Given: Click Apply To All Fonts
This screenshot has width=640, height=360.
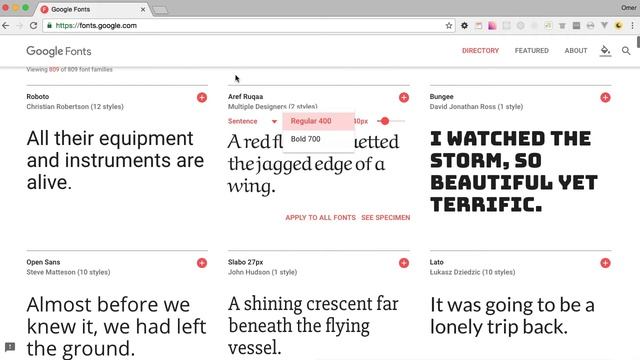Looking at the screenshot, I should point(320,218).
